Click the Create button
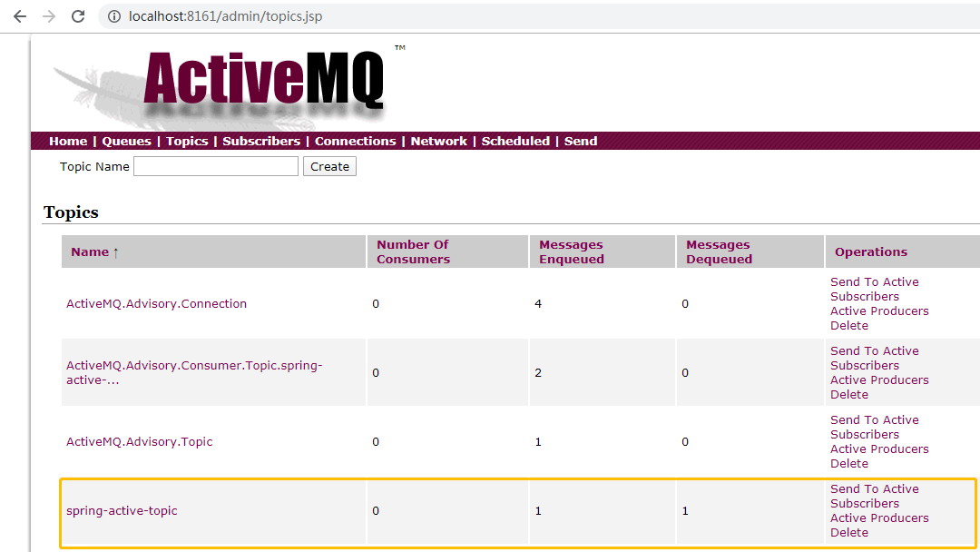This screenshot has height=552, width=980. (x=329, y=166)
